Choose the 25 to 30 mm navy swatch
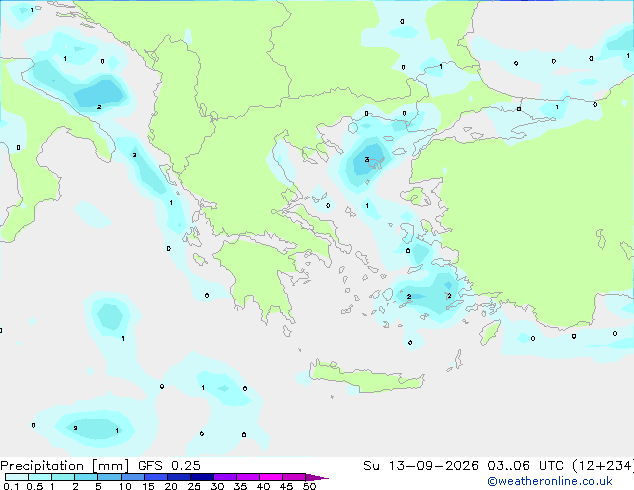The width and height of the screenshot is (634, 490). coord(201,477)
